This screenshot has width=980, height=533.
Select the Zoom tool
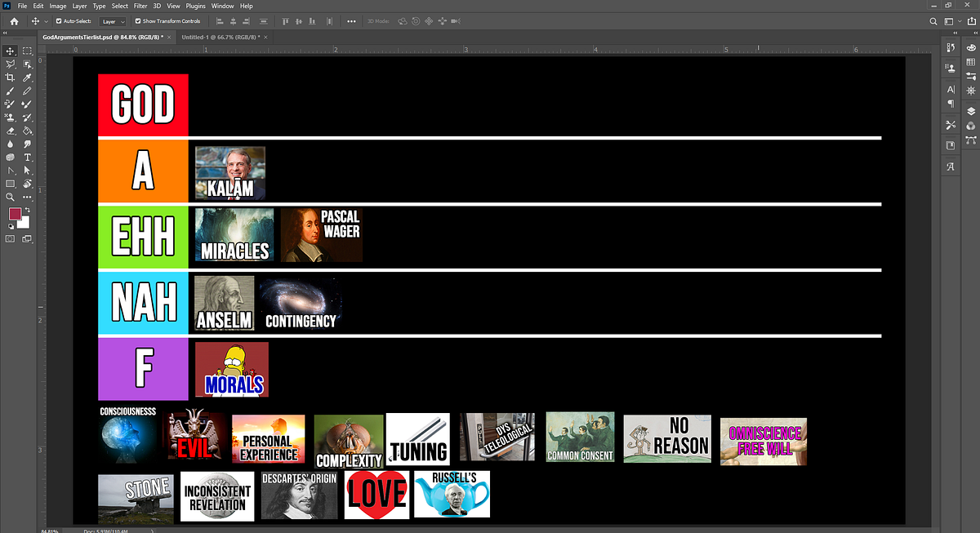pos(10,196)
